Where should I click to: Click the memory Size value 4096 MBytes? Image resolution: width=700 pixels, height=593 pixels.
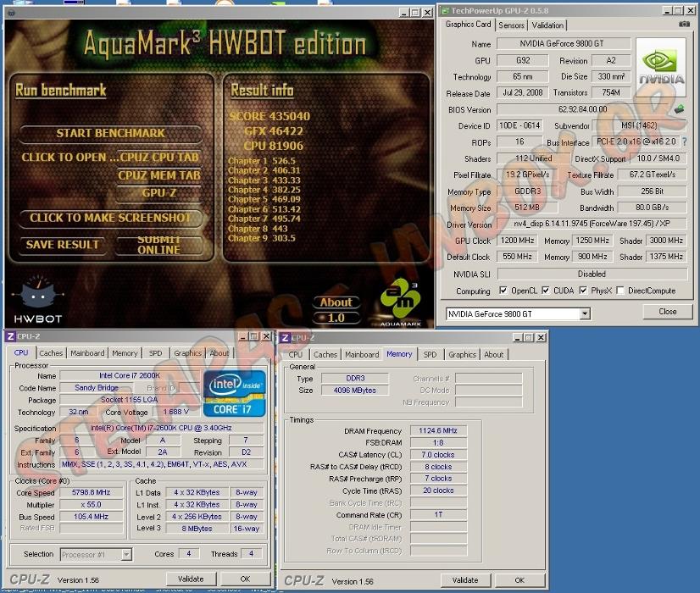pos(355,391)
